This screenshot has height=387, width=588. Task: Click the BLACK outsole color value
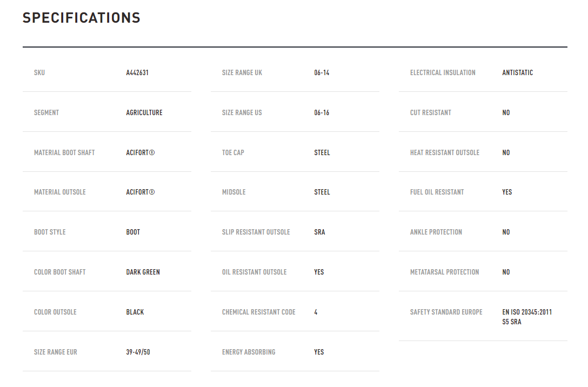click(135, 312)
